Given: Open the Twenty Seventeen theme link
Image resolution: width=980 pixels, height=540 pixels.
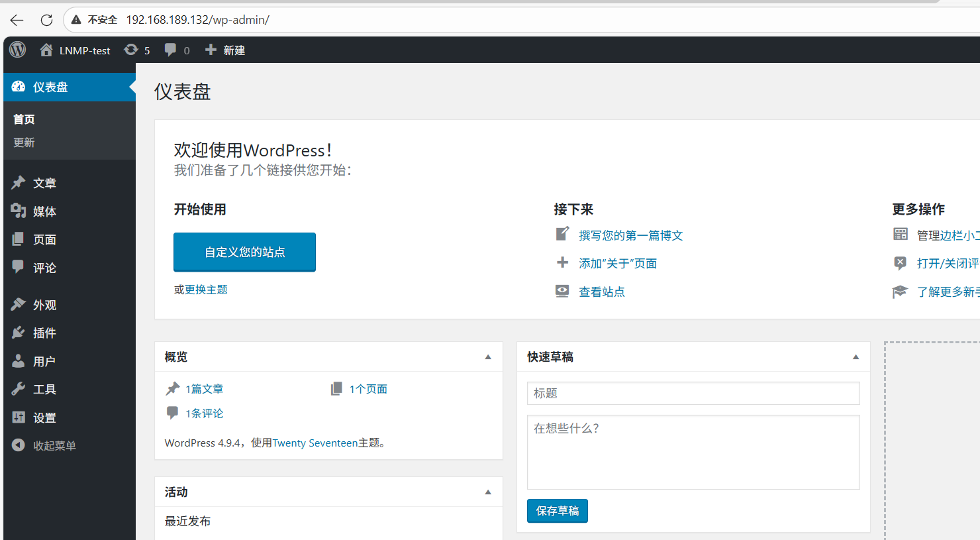Looking at the screenshot, I should point(315,443).
